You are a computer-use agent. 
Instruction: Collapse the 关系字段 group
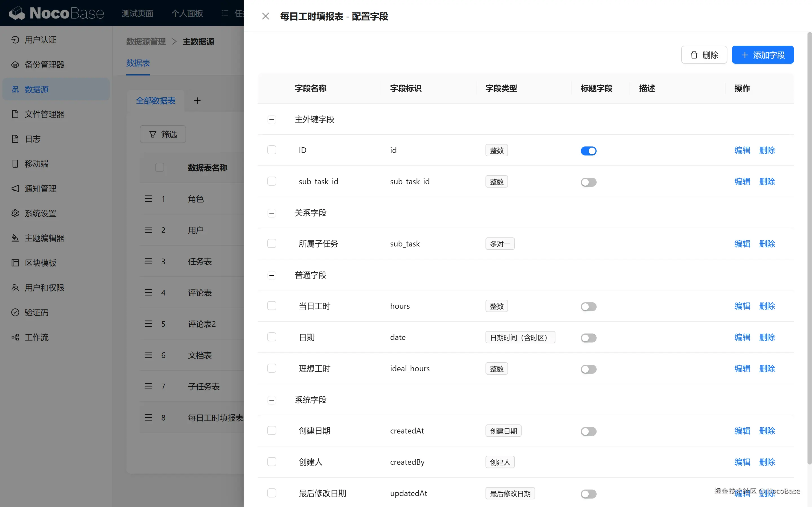pos(272,213)
